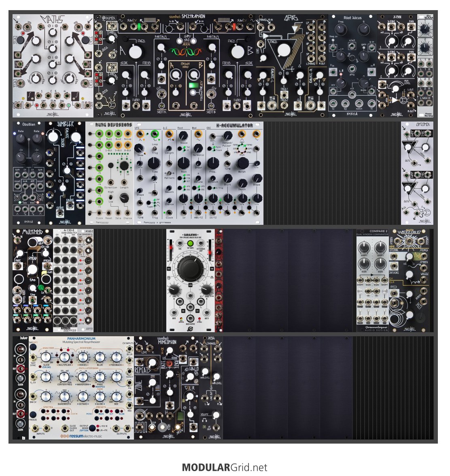
Task: Select the X-PAN module
Action: tap(397, 66)
